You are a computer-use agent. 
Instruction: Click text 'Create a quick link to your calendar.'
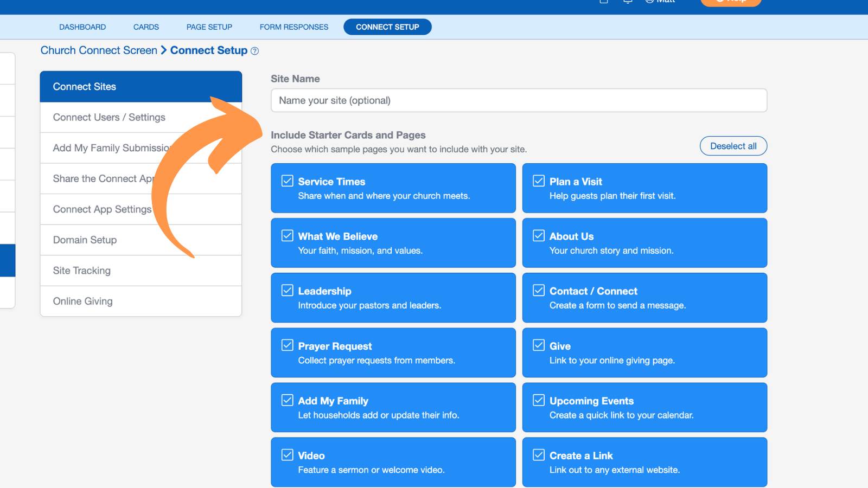[622, 415]
